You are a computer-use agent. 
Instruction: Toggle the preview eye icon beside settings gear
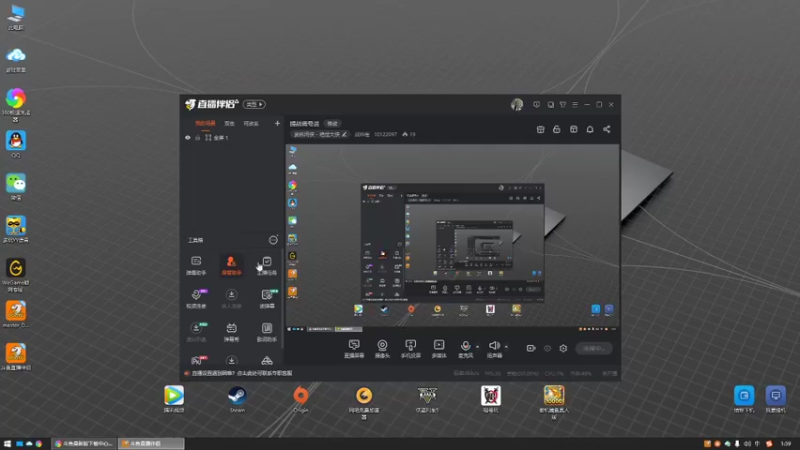point(547,348)
